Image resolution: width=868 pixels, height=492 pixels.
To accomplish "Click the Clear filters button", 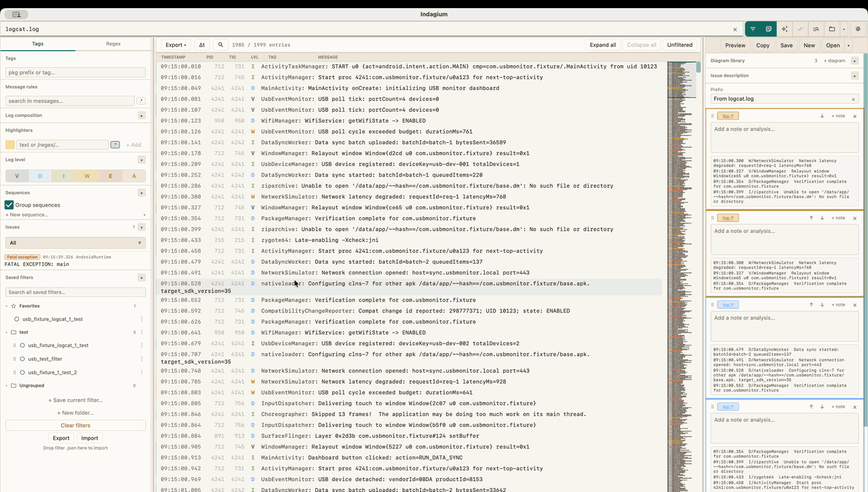I will tap(75, 426).
